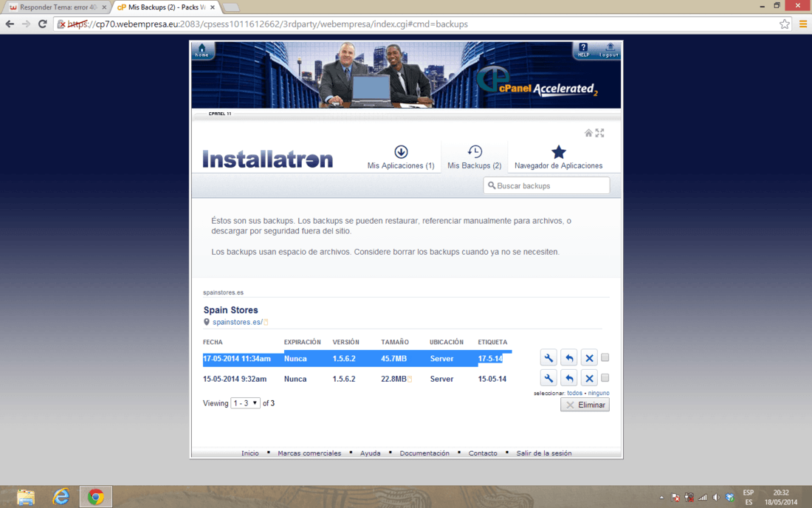Click the Chrome icon on the taskbar
This screenshot has width=812, height=508.
click(95, 497)
